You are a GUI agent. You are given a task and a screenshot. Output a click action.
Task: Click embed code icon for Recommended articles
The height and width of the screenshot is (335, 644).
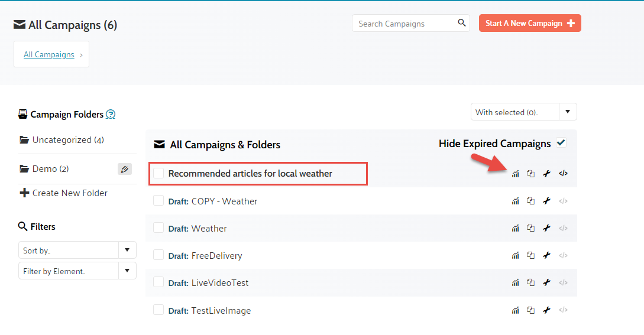(563, 174)
